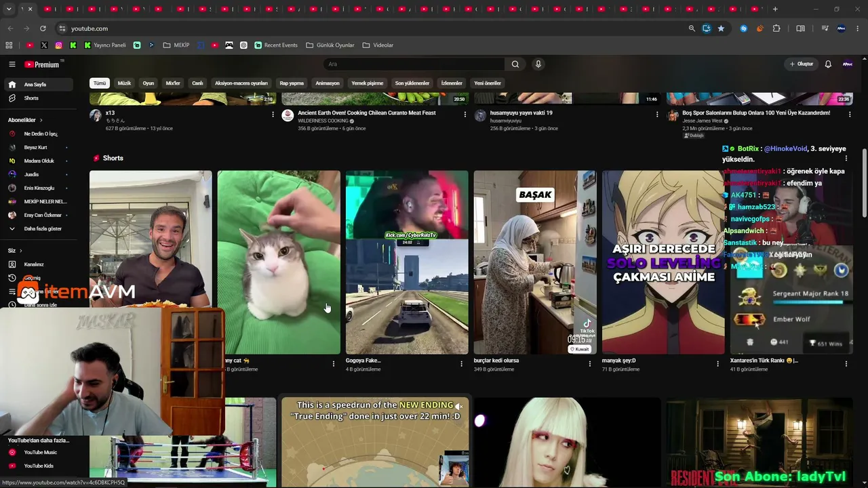The image size is (868, 488).
Task: Open options for Boş Spor Salonlarını video
Action: pyautogui.click(x=849, y=115)
